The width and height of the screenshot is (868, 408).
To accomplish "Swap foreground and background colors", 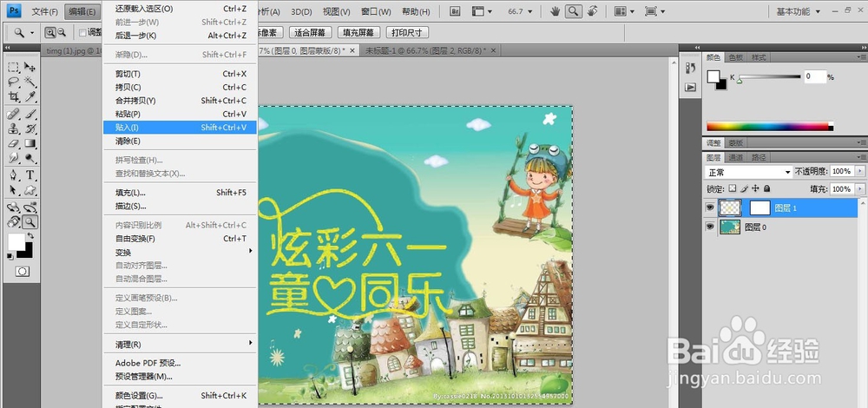I will 30,236.
